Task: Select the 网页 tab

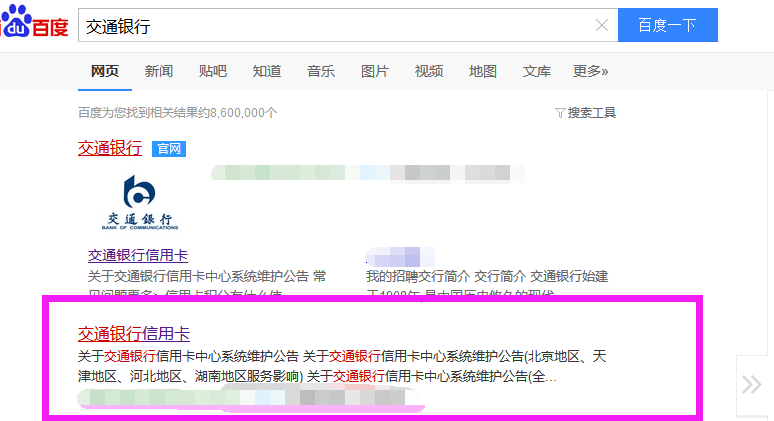Action: [x=105, y=72]
